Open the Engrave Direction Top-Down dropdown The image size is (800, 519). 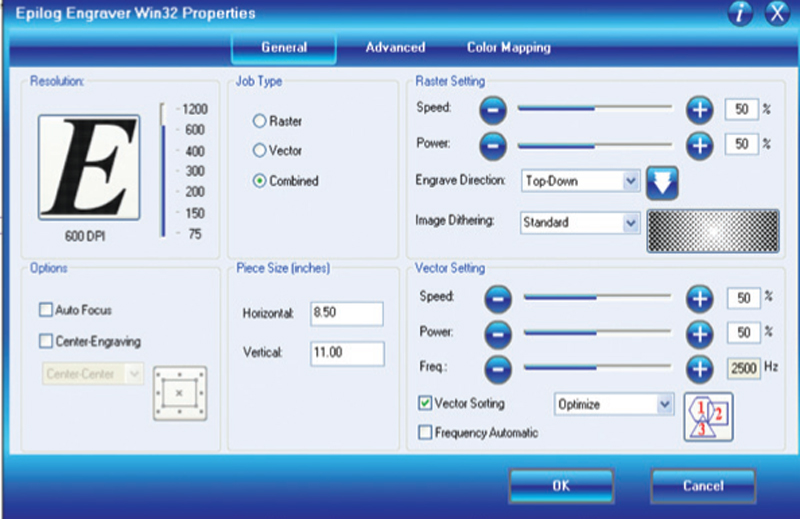(x=581, y=181)
